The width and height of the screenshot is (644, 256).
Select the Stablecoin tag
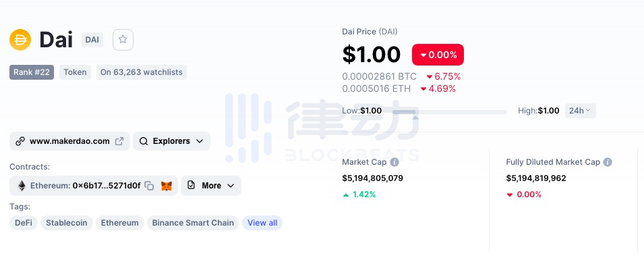[x=67, y=223]
